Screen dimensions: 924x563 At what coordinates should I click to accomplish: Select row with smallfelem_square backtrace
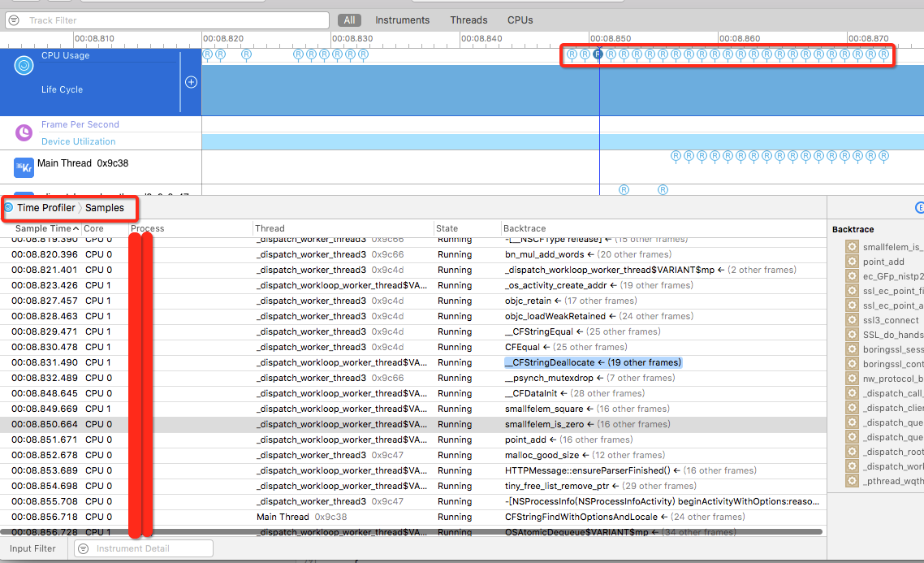[x=412, y=409]
